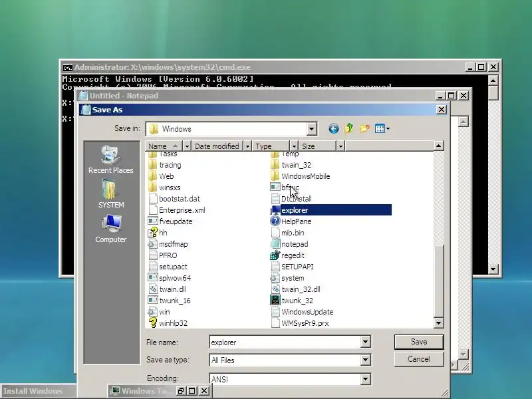Select Enterprise.xml file
The height and width of the screenshot is (399, 532).
[x=177, y=210]
